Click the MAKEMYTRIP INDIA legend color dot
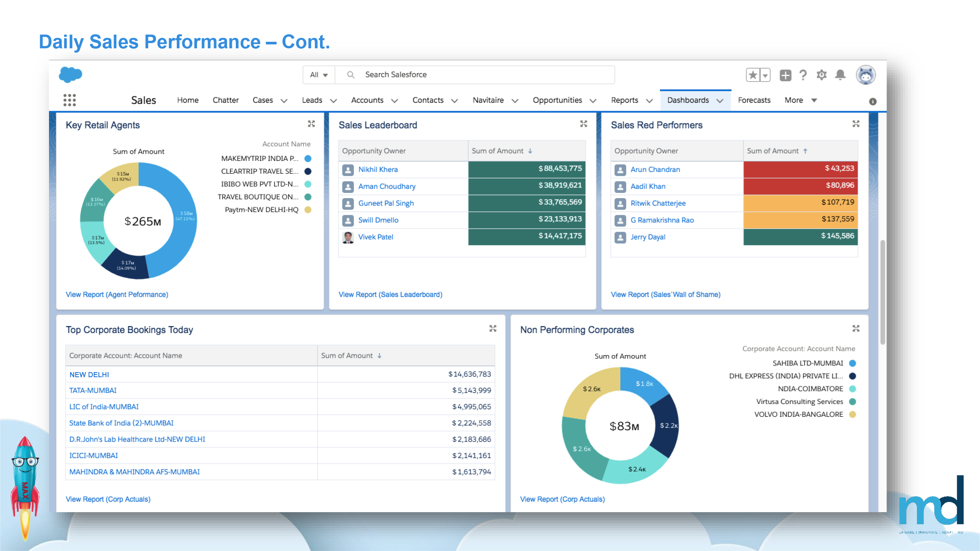 point(308,159)
